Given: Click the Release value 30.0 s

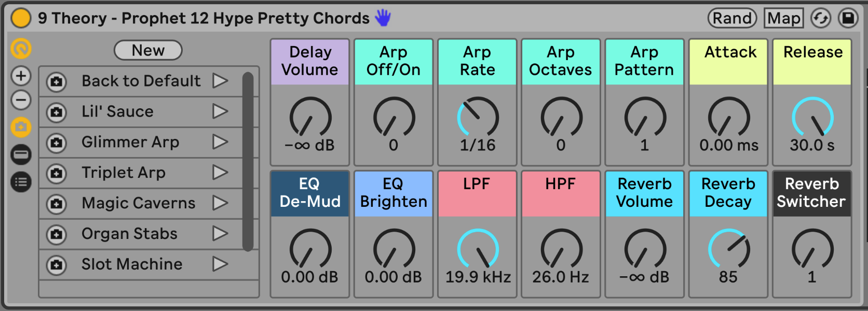Looking at the screenshot, I should 812,145.
